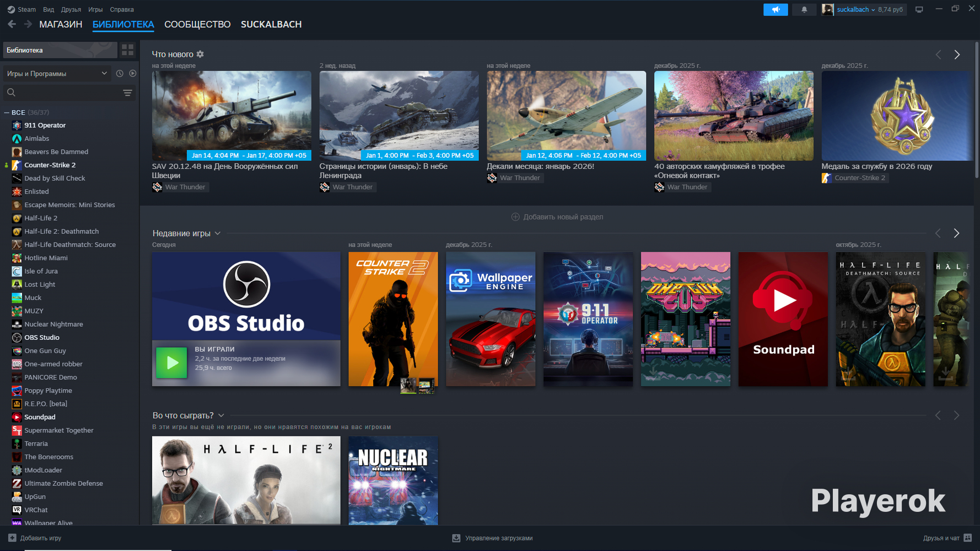Screen dimensions: 980x551
Task: Show next What's New items
Action: 957,55
